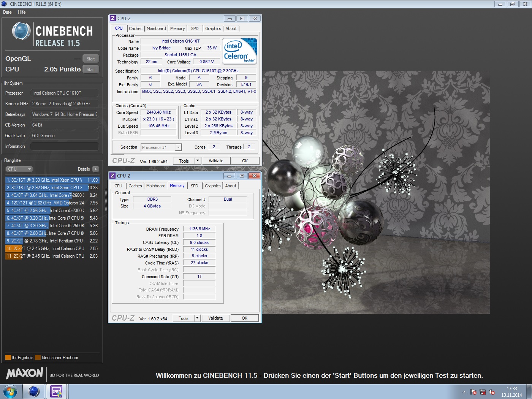
Task: Open Tools dropdown arrow in upper CPU-Z
Action: [198, 161]
